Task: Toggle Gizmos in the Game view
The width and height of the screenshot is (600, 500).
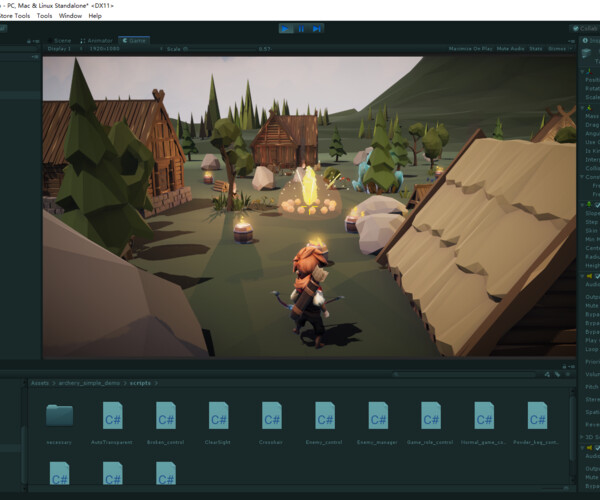Action: [557, 49]
